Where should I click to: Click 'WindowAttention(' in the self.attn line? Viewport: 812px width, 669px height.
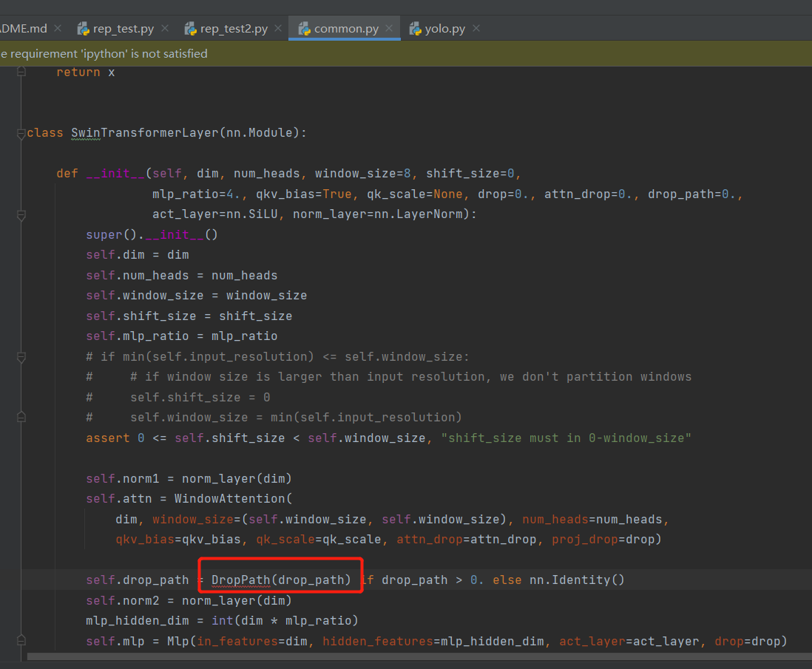[233, 499]
